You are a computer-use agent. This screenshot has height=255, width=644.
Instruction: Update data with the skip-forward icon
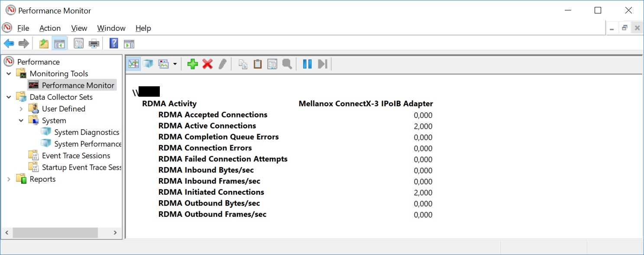pyautogui.click(x=322, y=63)
